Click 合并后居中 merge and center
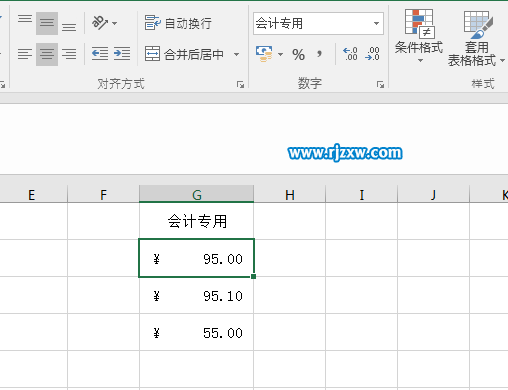 pos(184,54)
